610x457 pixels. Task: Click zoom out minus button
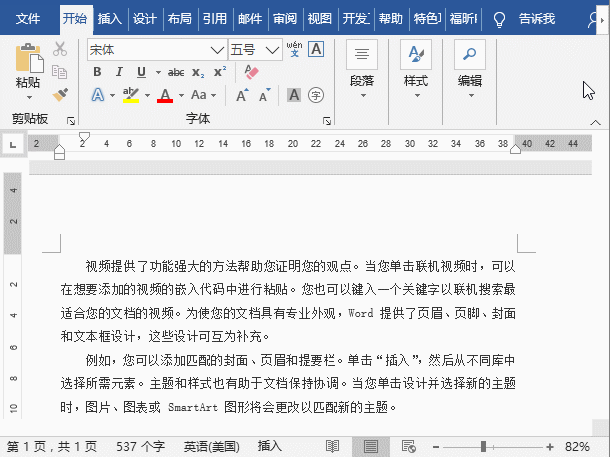436,447
